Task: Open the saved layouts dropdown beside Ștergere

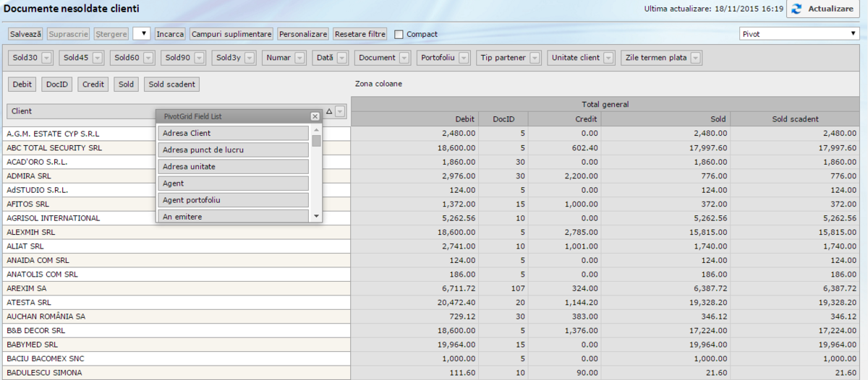Action: [x=142, y=34]
